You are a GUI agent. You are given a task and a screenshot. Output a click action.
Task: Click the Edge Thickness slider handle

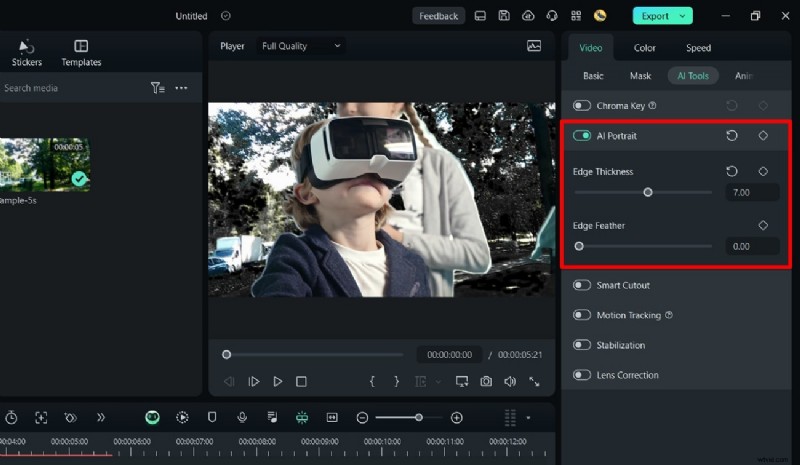pyautogui.click(x=647, y=192)
